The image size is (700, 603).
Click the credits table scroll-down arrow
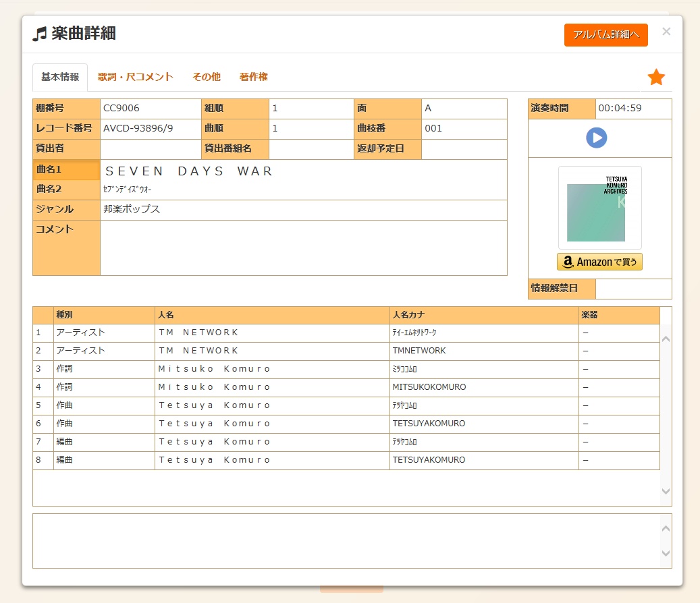(x=666, y=491)
